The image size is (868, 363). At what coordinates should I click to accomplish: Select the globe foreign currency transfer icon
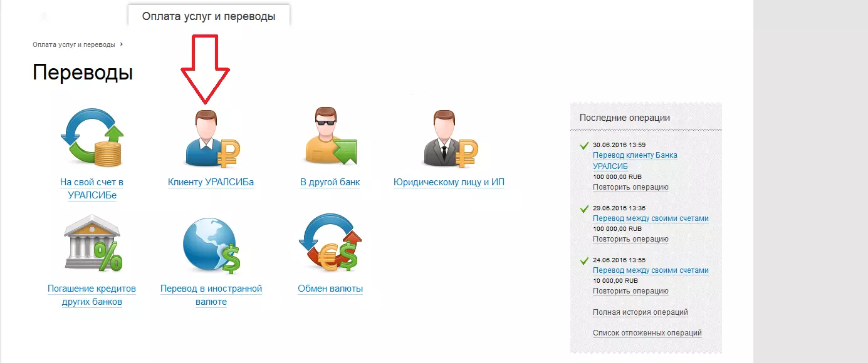point(211,244)
